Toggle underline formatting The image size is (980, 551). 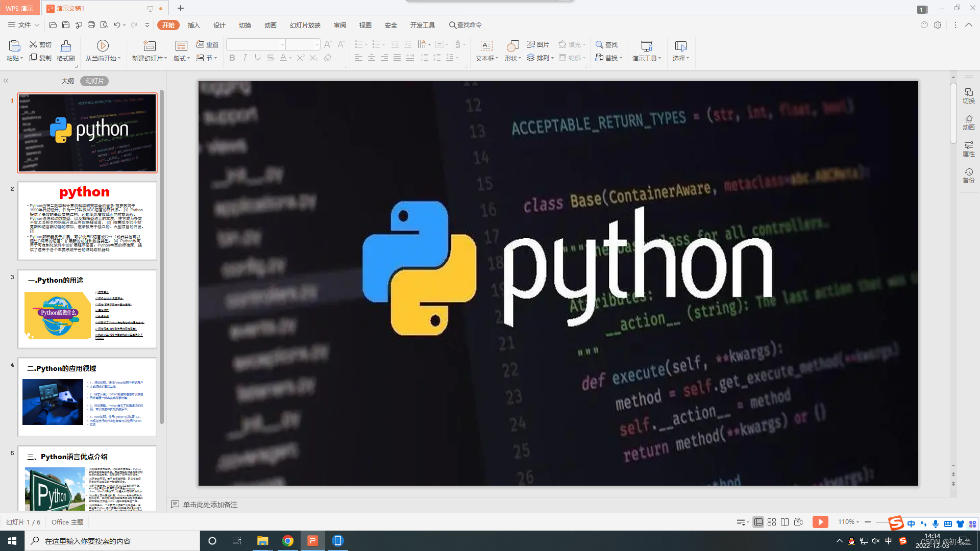click(x=258, y=58)
